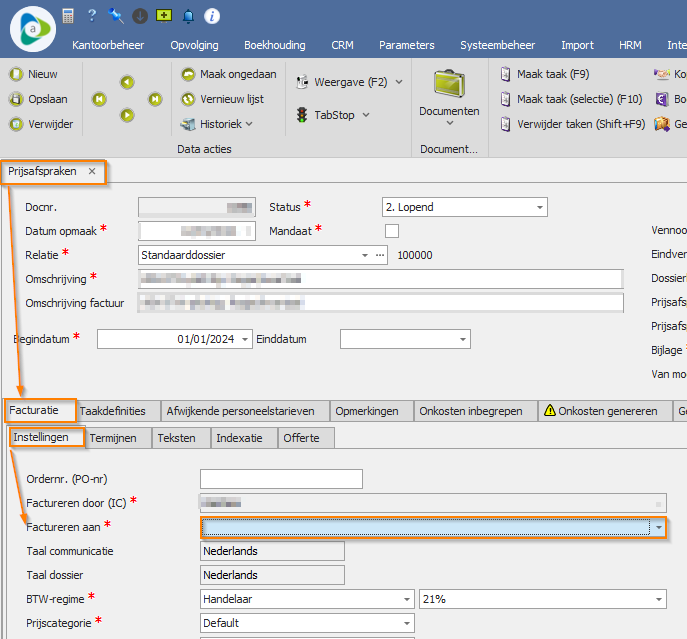The width and height of the screenshot is (687, 639).
Task: Go to the first record arrow
Action: tap(99, 99)
